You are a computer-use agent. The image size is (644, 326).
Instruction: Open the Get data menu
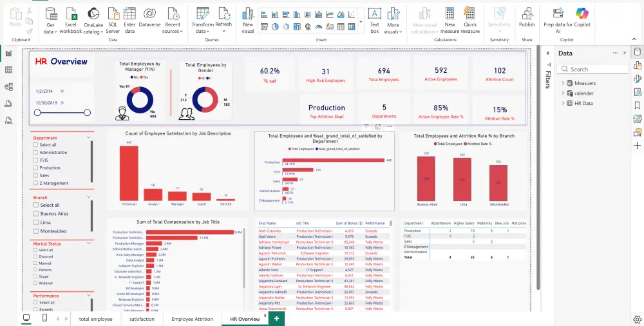tap(50, 21)
